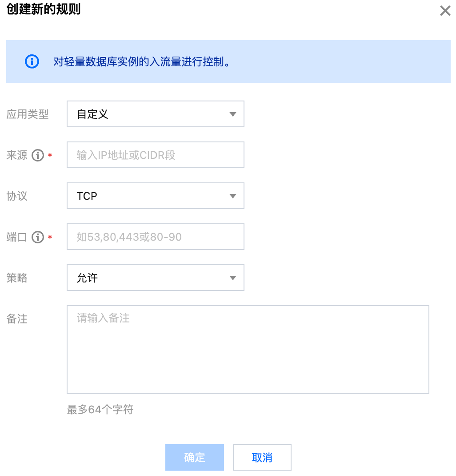456x476 pixels.
Task: Focus the 来源 IP地址或CIDR段 input field
Action: pos(155,155)
